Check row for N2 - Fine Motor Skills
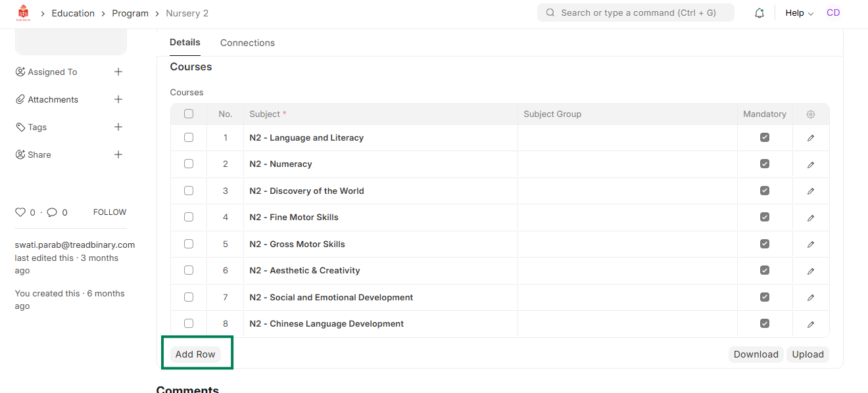The height and width of the screenshot is (393, 868). 189,217
